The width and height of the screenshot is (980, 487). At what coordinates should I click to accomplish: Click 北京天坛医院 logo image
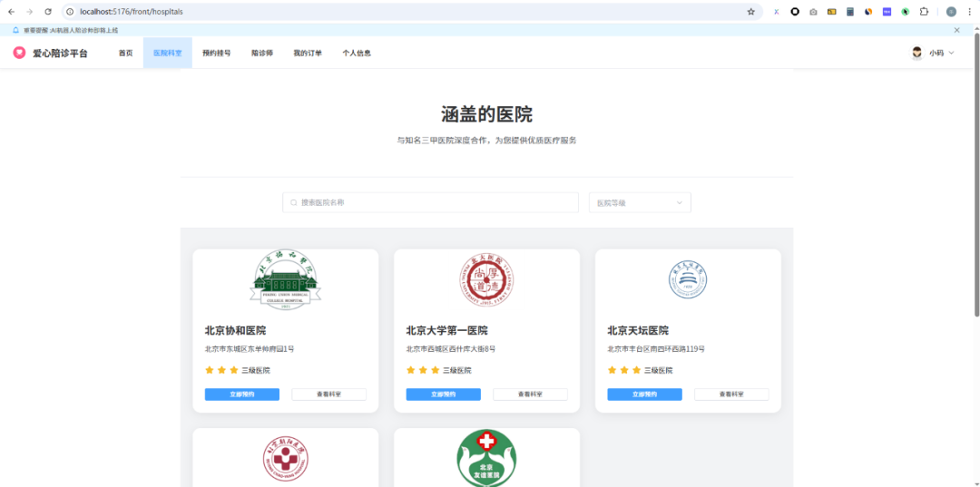pos(688,279)
